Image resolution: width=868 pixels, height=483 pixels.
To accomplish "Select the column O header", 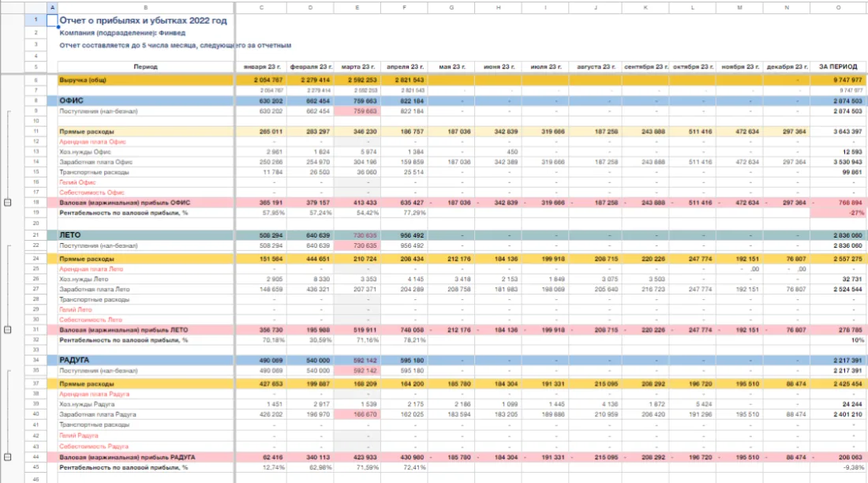I will coord(838,7).
